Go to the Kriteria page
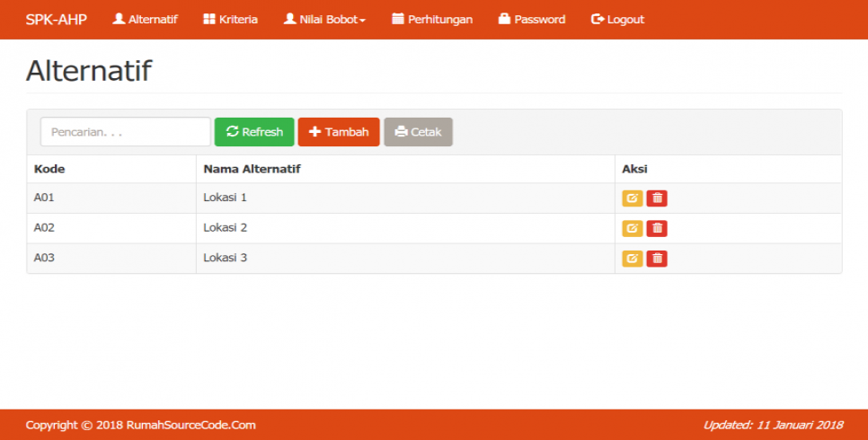Image resolution: width=868 pixels, height=440 pixels. 230,20
